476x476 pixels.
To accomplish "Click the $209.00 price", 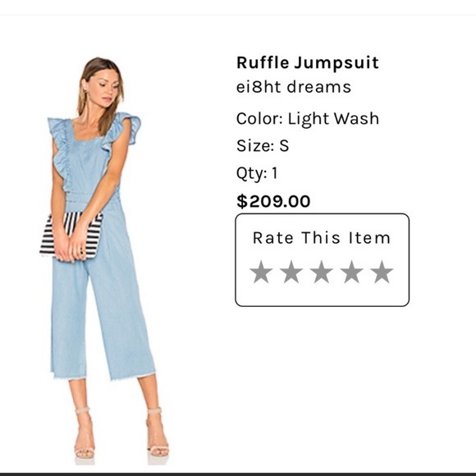I will 273,201.
